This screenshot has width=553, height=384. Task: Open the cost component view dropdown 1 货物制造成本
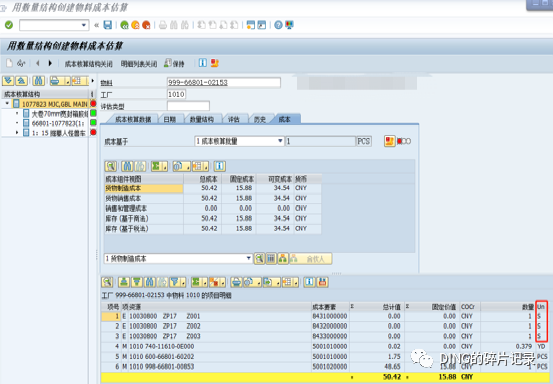pyautogui.click(x=248, y=258)
